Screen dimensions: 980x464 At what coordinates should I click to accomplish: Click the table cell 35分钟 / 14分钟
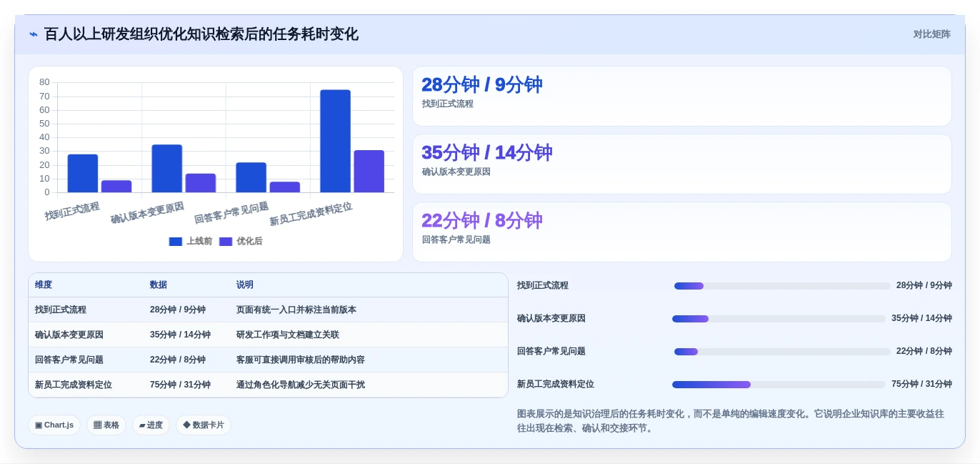pos(180,335)
